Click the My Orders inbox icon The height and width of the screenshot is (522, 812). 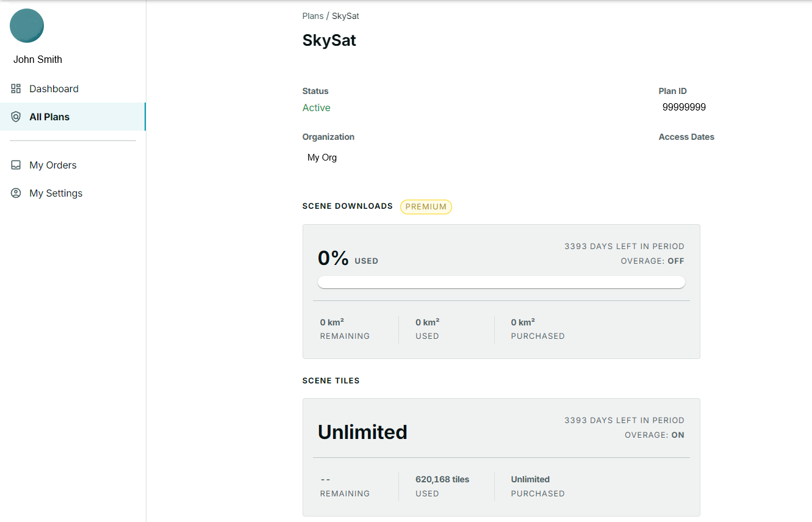coord(16,165)
